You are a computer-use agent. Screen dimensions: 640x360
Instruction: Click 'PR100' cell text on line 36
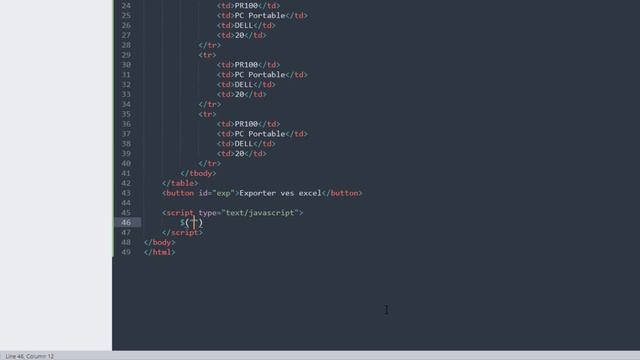click(246, 124)
